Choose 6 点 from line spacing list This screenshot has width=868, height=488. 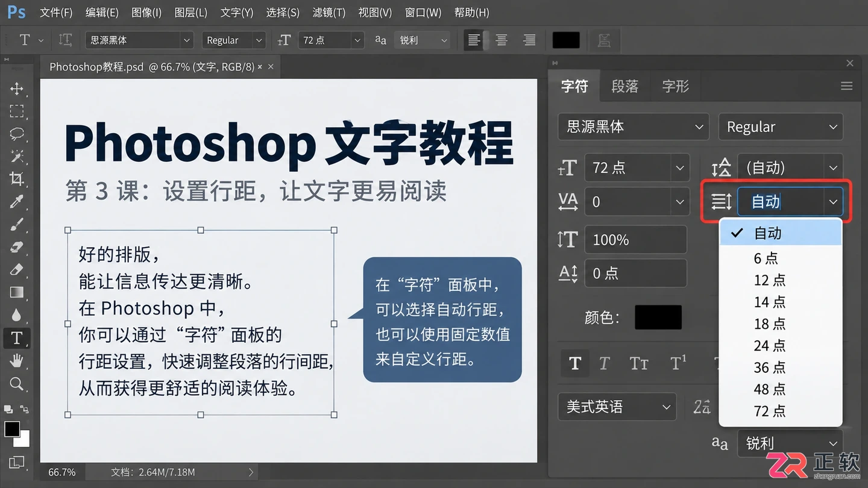click(781, 258)
